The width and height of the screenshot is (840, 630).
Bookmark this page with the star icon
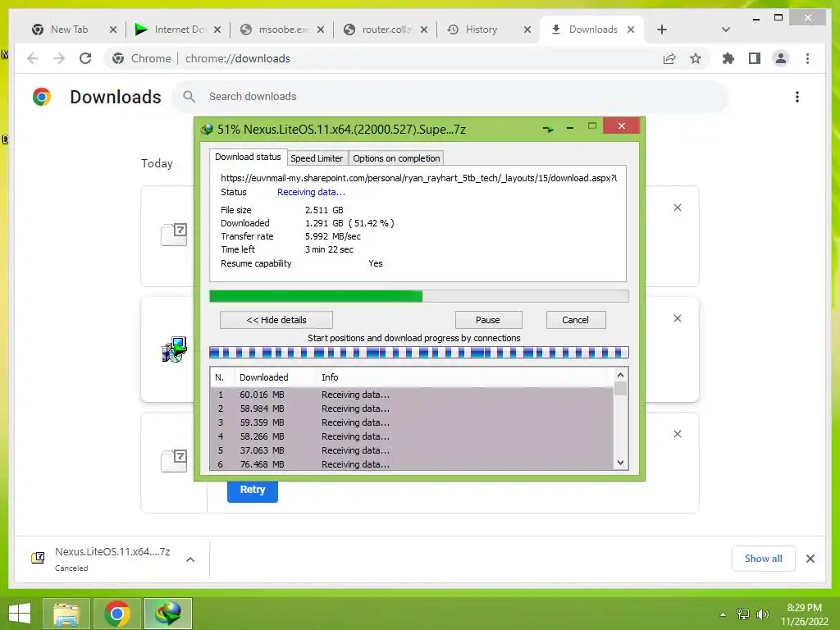click(x=696, y=58)
